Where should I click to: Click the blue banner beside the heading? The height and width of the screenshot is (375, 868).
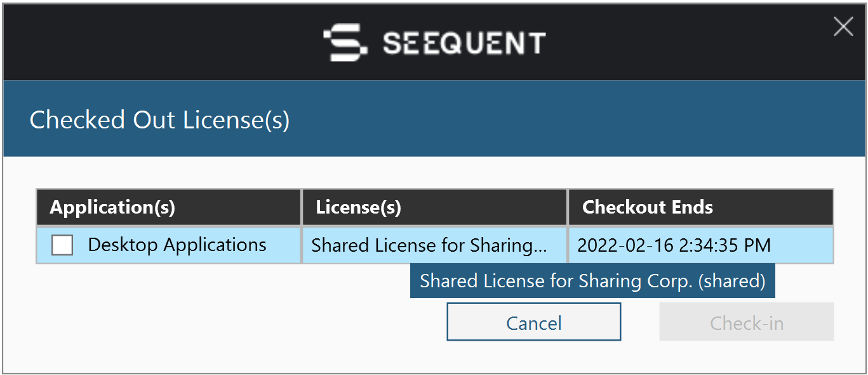571,119
